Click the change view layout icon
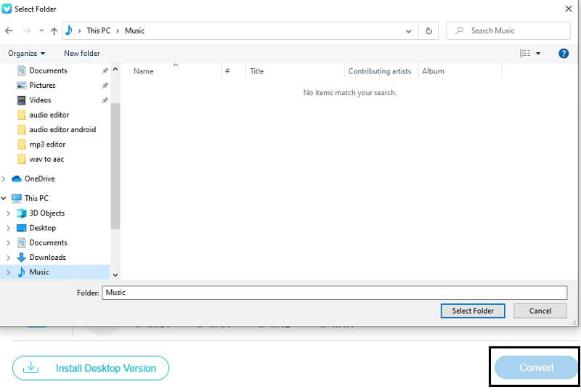581x392 pixels. click(525, 54)
